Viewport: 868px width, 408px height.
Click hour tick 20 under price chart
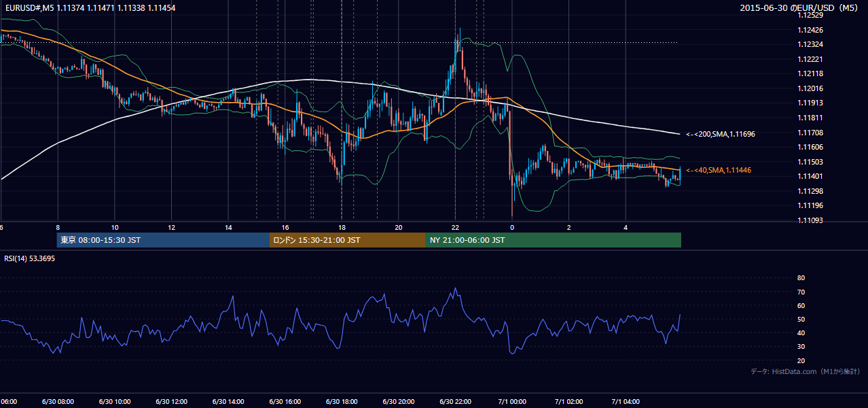pos(399,227)
